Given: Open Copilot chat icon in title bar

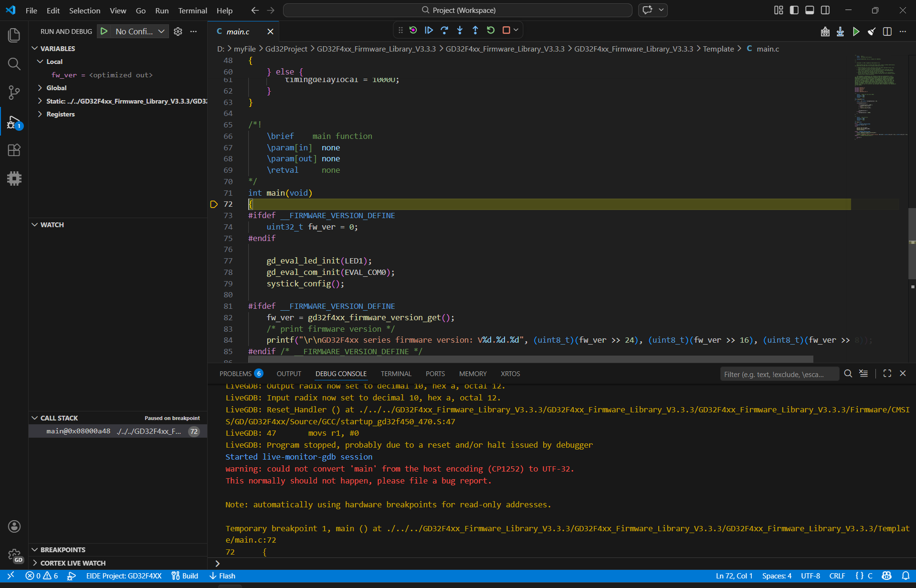Looking at the screenshot, I should 648,10.
